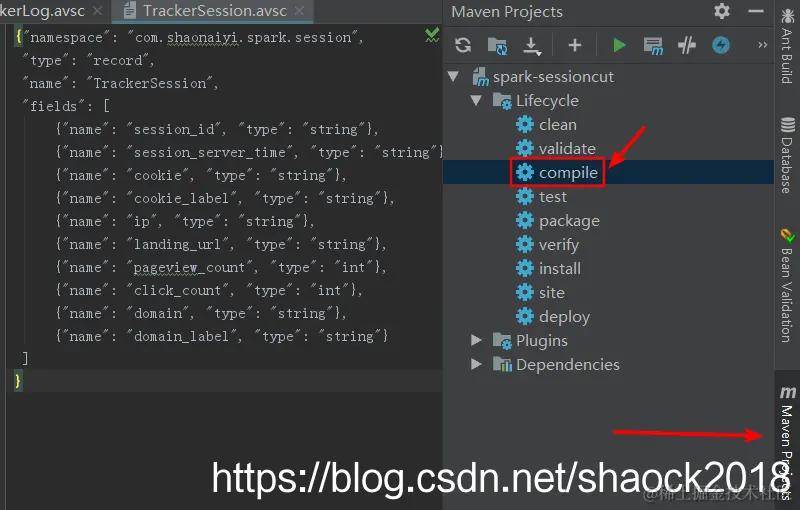Place cursor at closing yellow brace
800x510 pixels.
click(18, 381)
